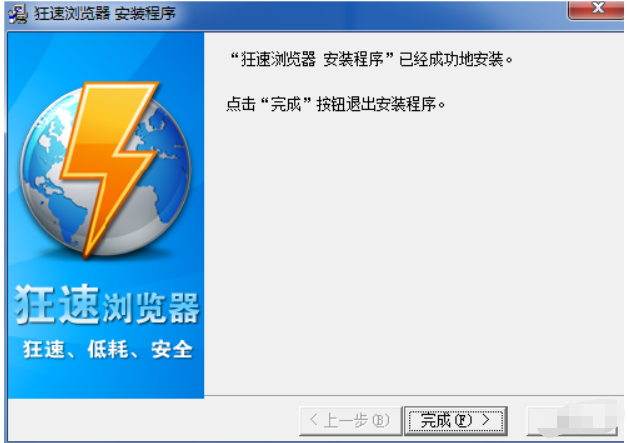Click the word 低耗 in the slogan

tap(108, 349)
